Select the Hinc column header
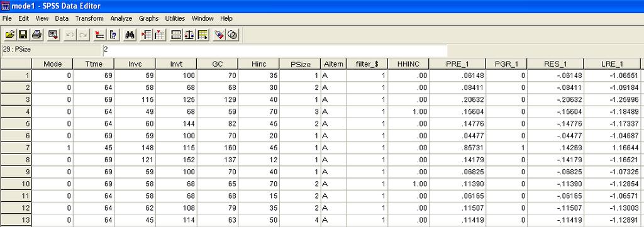Image resolution: width=644 pixels, height=227 pixels. pos(258,64)
